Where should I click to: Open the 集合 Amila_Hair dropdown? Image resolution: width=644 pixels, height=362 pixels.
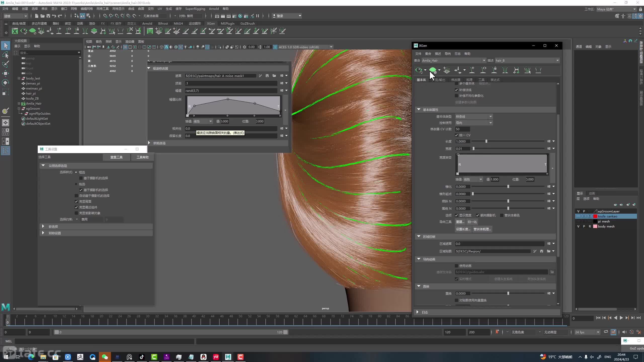pyautogui.click(x=454, y=60)
